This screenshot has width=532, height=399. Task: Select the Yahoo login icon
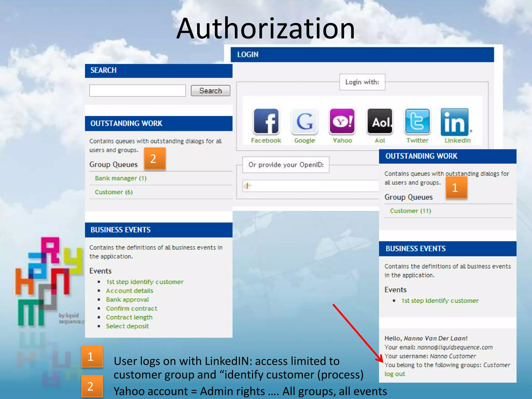point(342,121)
